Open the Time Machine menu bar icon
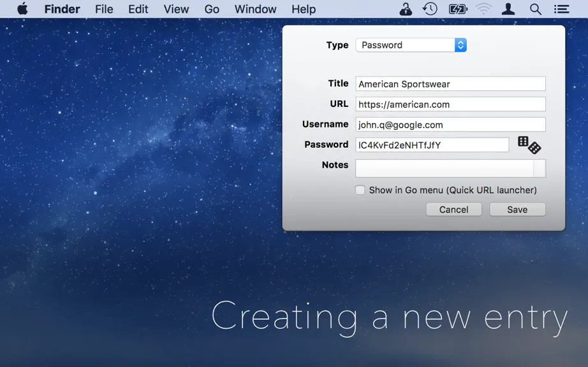 click(430, 9)
